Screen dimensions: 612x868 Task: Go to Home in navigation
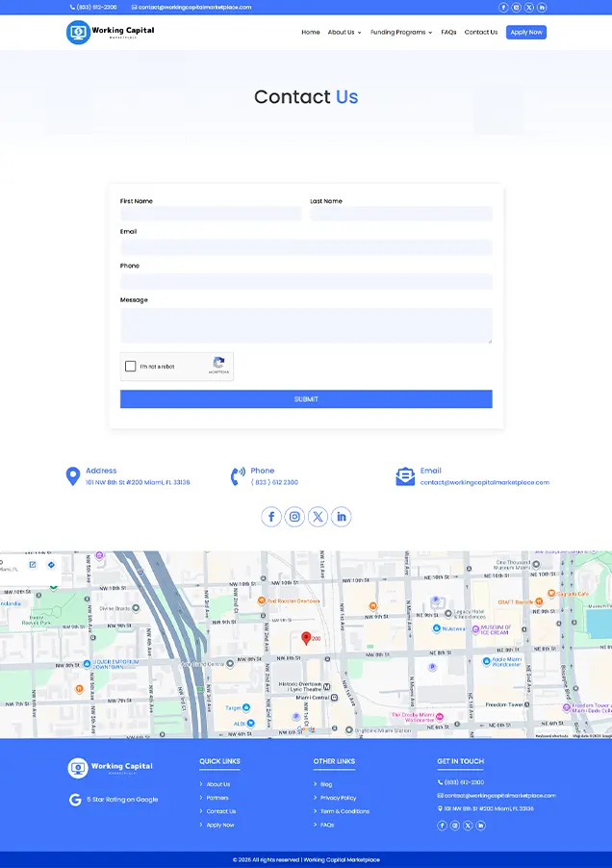pos(311,32)
